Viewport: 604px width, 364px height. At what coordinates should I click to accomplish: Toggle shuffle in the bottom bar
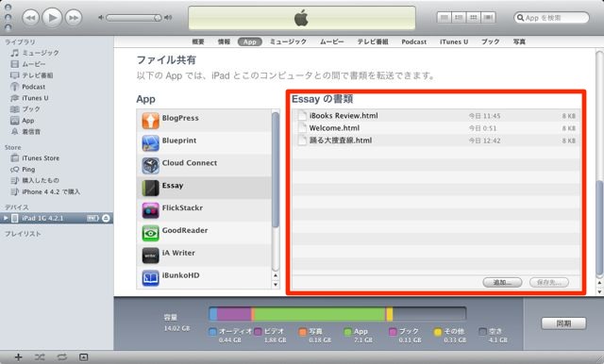40,357
